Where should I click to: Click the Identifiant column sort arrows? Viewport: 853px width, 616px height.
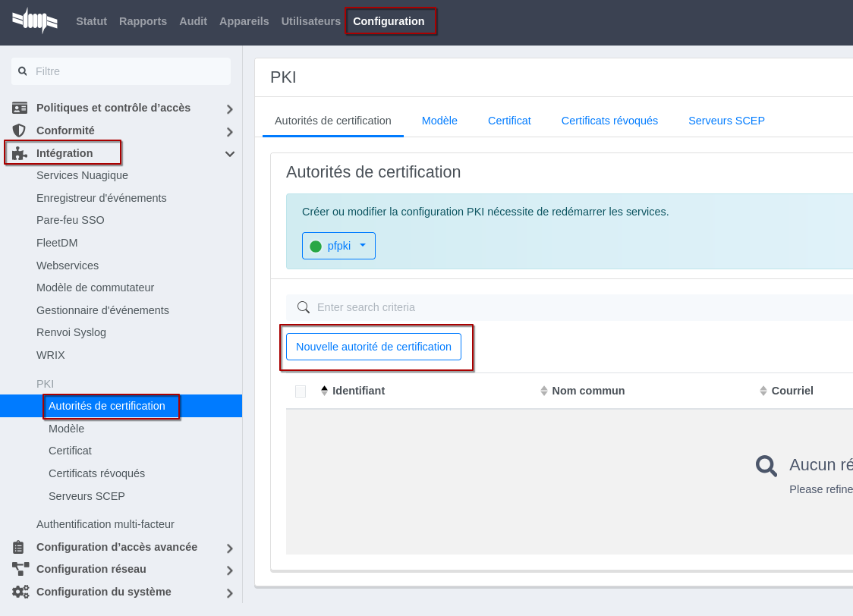(325, 391)
